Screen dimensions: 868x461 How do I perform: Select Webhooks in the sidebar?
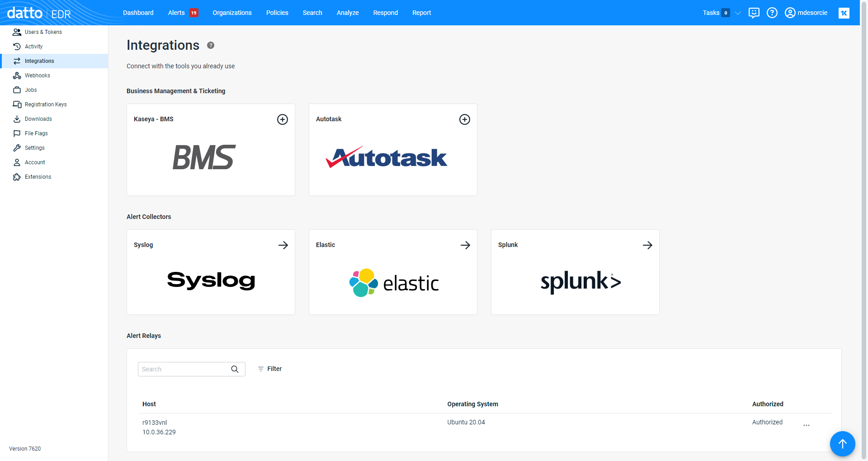pyautogui.click(x=38, y=76)
